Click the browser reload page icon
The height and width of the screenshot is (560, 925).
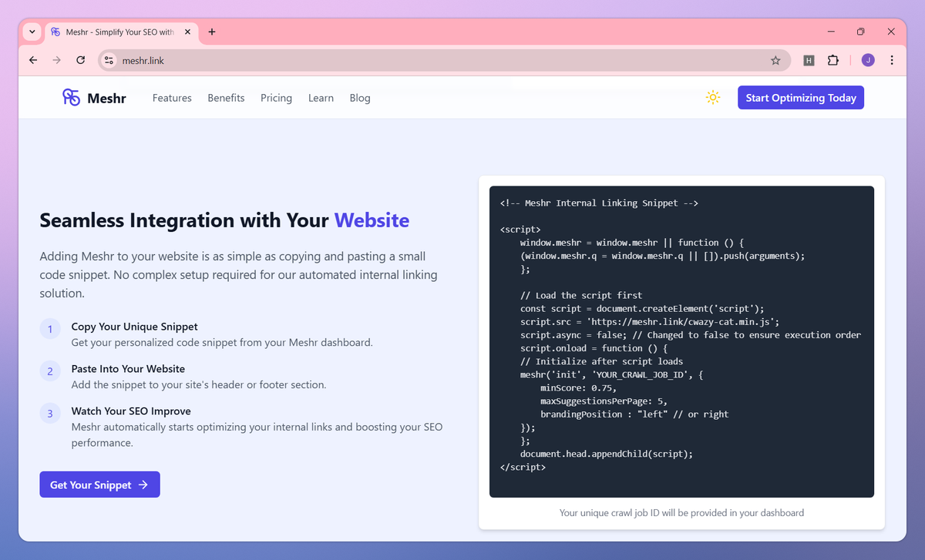pos(80,60)
